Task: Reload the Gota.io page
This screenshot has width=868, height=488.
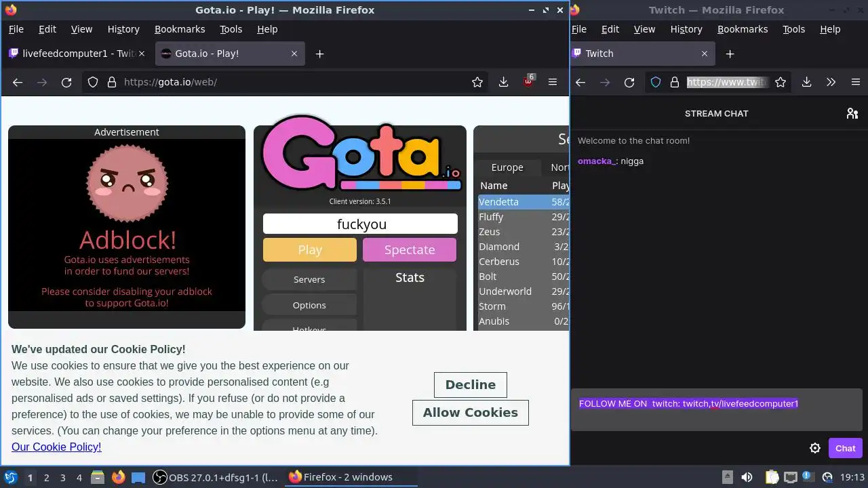Action: tap(66, 82)
